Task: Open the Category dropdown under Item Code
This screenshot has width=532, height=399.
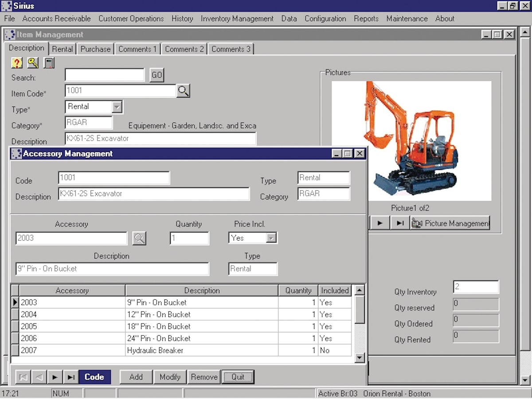Action: pos(88,122)
